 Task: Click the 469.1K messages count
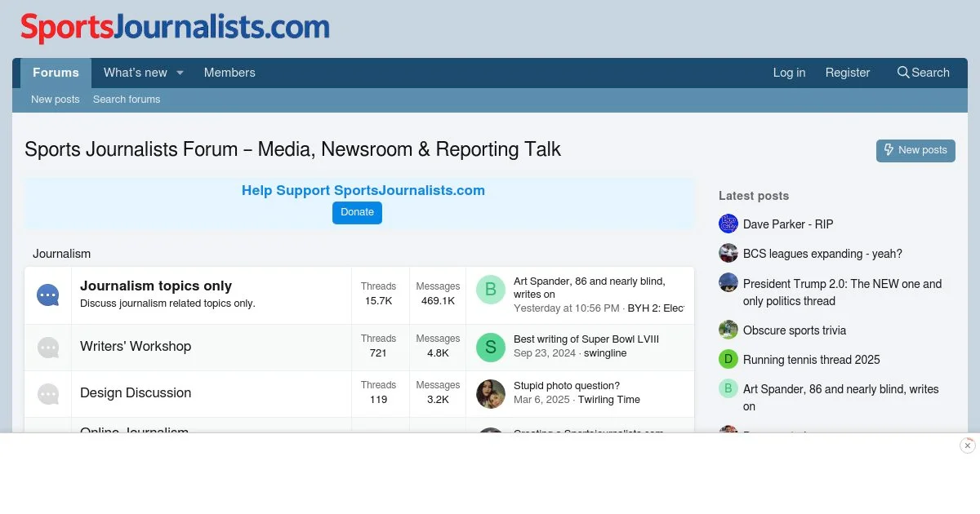click(x=438, y=301)
